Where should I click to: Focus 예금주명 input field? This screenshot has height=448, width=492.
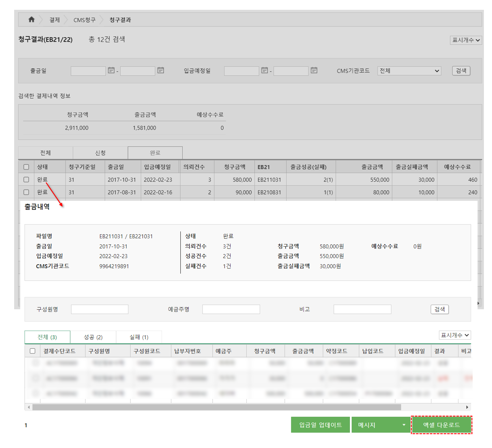pos(231,309)
